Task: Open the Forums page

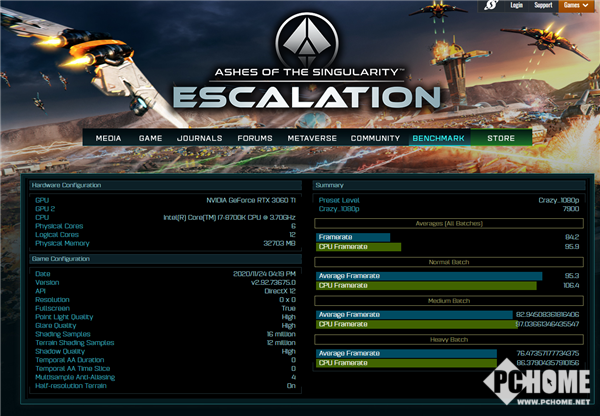Action: coord(255,138)
